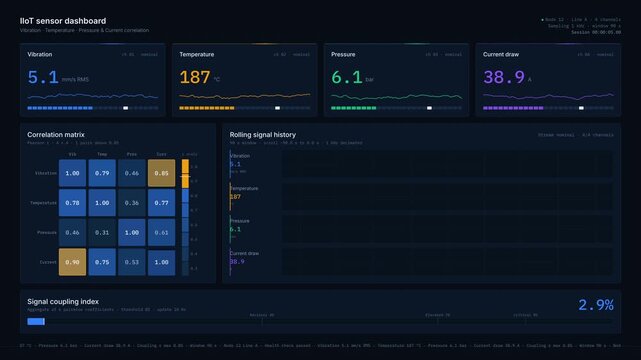
Task: Click the Pressure card green sparkline
Action: 397,97
